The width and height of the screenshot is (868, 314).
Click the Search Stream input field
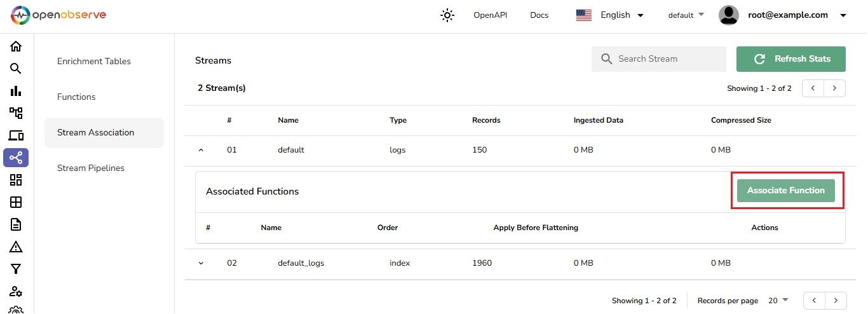coord(659,59)
